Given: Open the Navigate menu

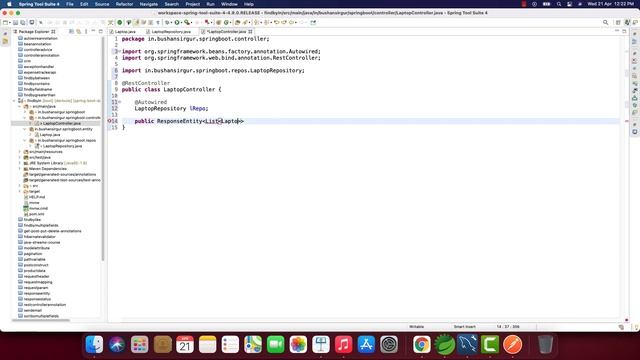Looking at the screenshot, I should [149, 4].
